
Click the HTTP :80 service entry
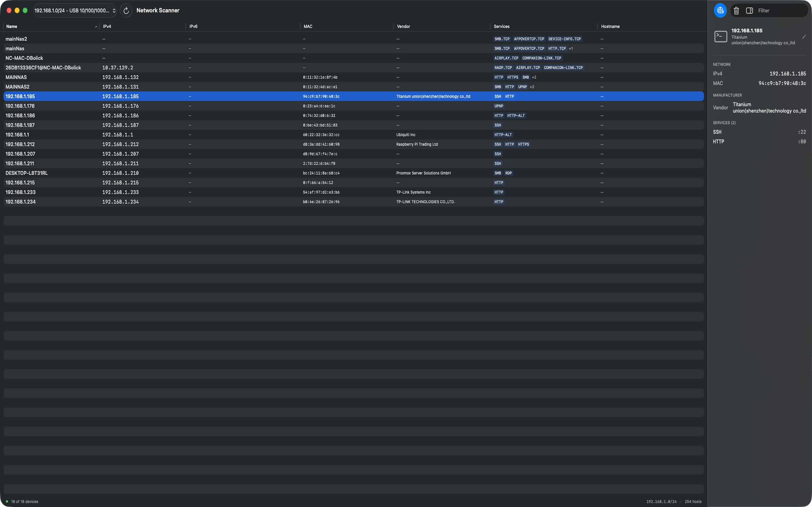point(759,141)
